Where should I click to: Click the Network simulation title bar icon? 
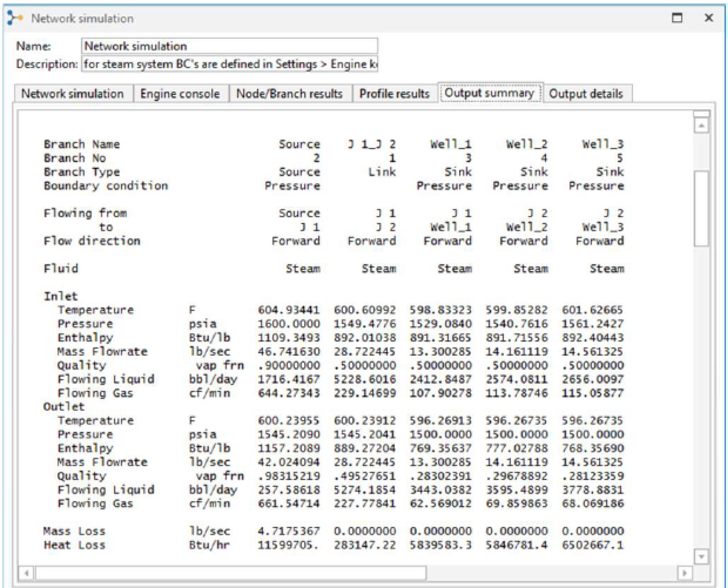(x=15, y=18)
